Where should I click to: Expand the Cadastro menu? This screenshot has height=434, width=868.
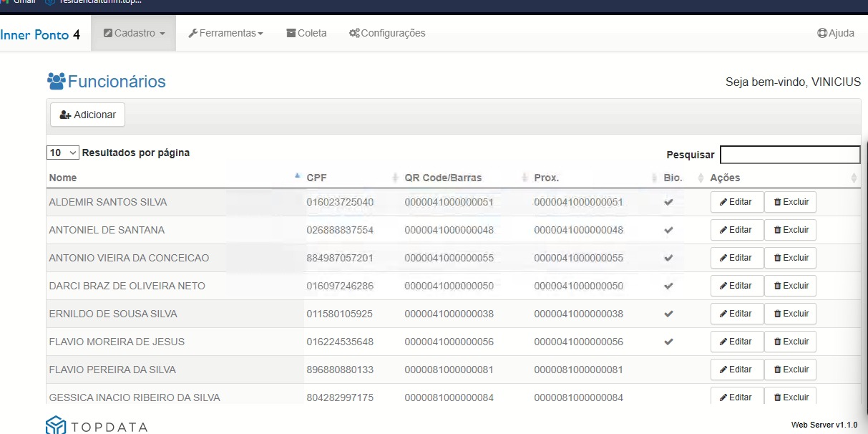click(x=134, y=33)
